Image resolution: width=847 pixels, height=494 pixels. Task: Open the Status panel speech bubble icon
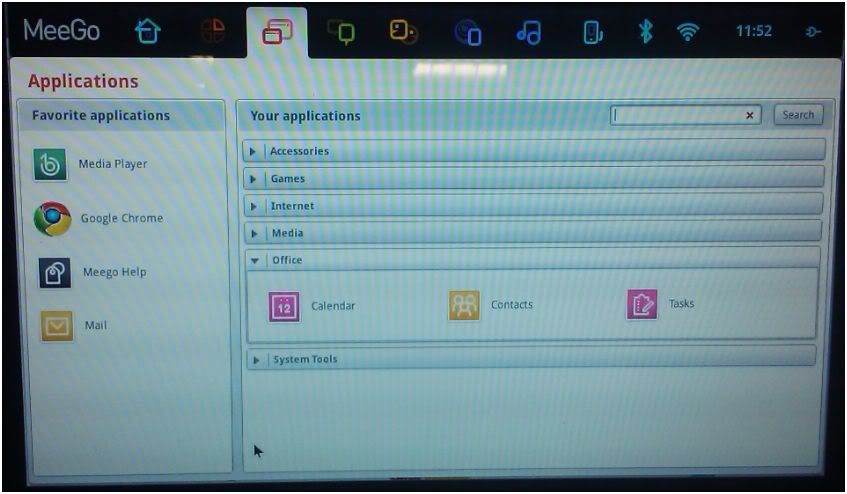(341, 31)
